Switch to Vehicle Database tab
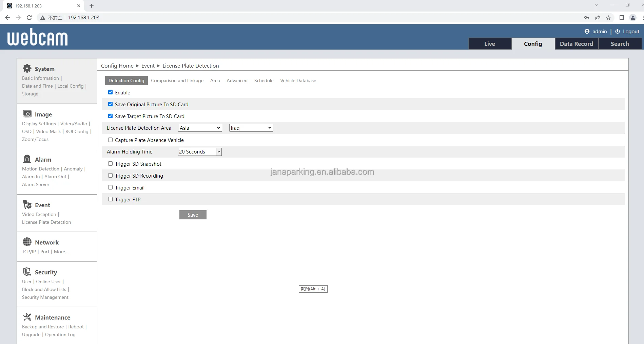 point(298,80)
